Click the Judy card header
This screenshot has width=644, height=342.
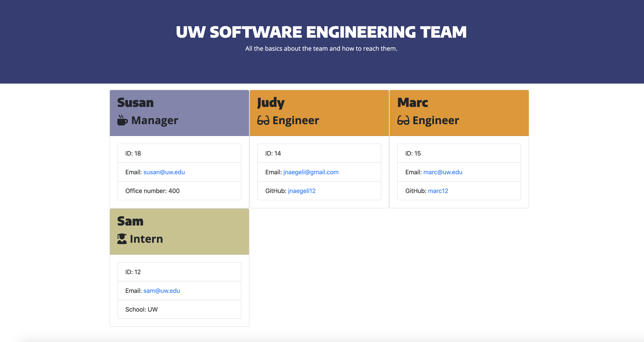point(319,113)
